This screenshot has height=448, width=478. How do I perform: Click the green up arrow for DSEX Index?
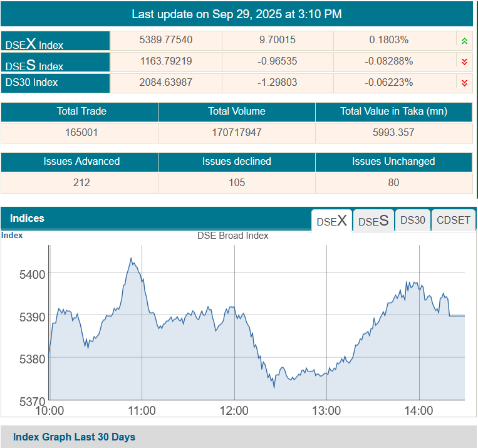(464, 41)
